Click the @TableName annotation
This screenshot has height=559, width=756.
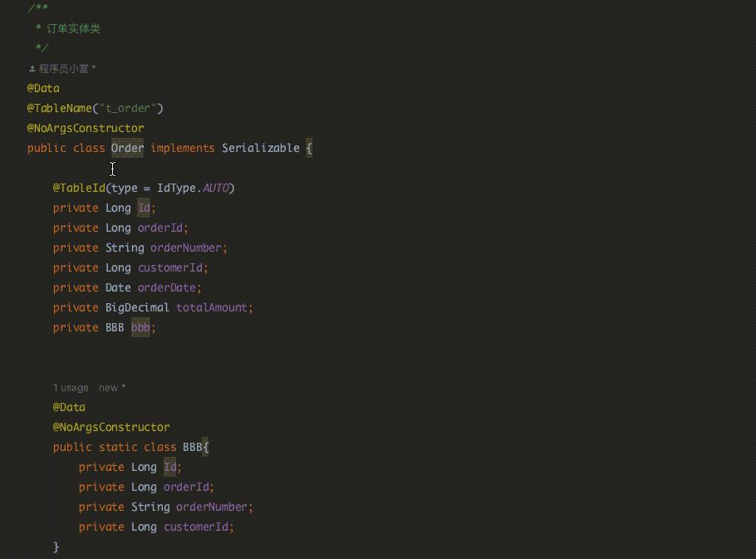(59, 109)
